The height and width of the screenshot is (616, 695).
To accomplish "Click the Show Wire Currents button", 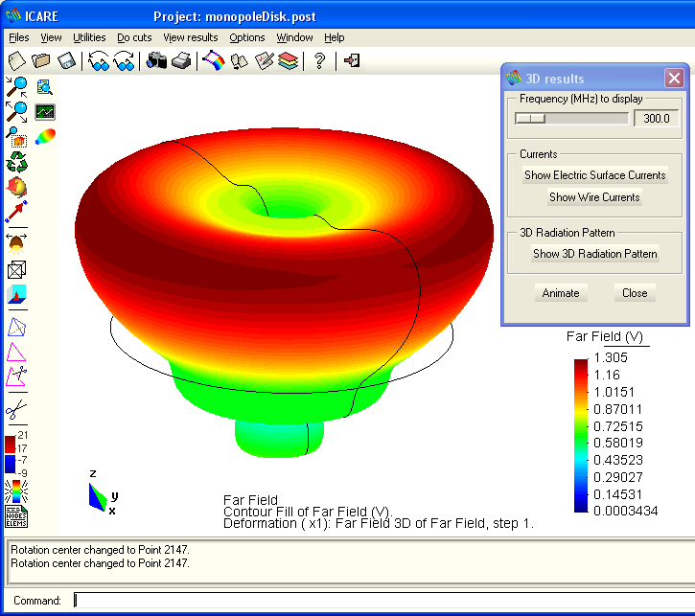I will point(595,197).
